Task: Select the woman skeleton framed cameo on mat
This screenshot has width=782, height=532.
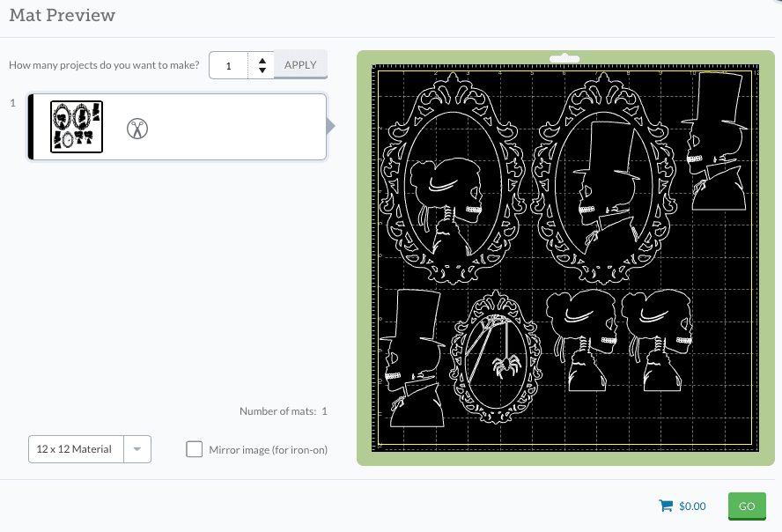Action: click(453, 179)
